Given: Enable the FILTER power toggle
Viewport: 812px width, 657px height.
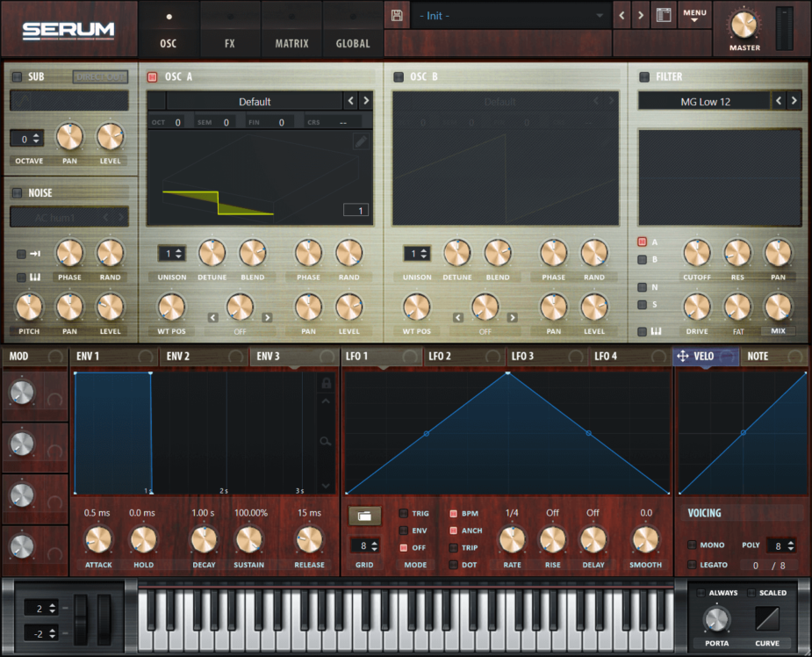Looking at the screenshot, I should (644, 76).
